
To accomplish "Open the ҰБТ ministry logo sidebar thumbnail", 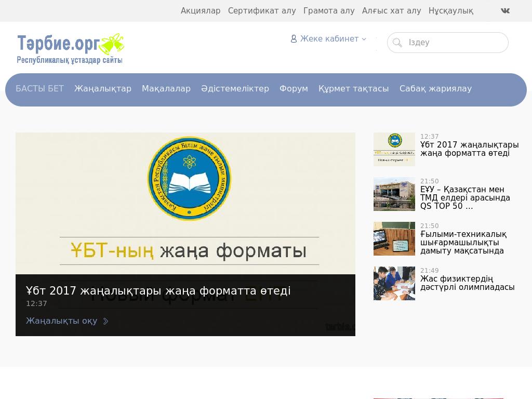I will (394, 149).
